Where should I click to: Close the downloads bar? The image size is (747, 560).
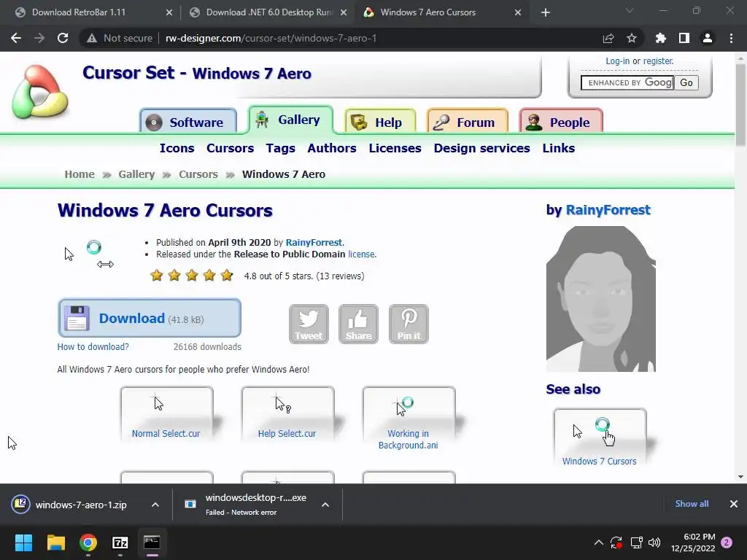pyautogui.click(x=734, y=504)
